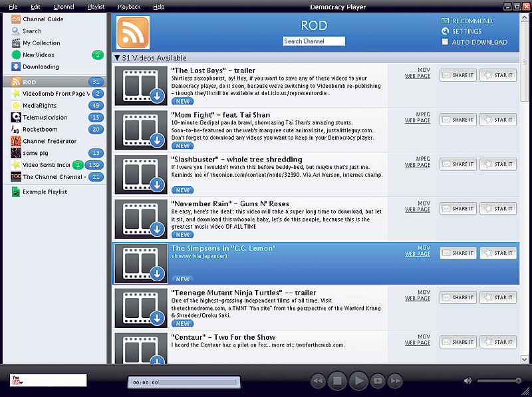Select the Video Bomb Incoming channel
532x397 pixels.
pos(55,165)
